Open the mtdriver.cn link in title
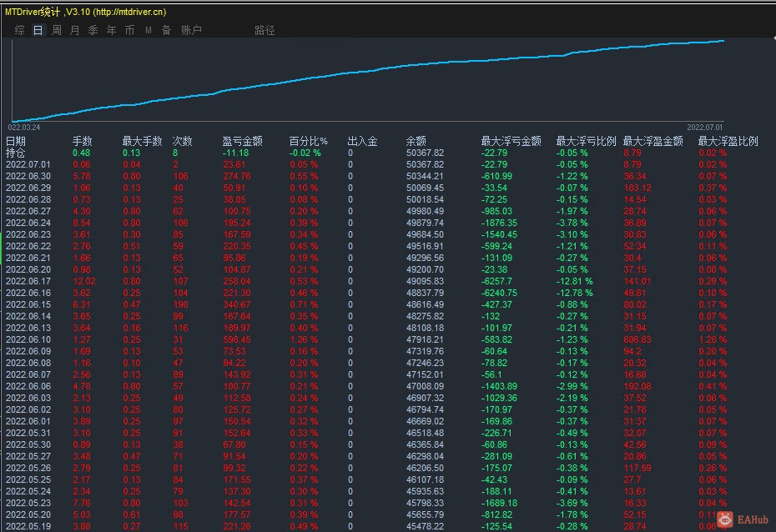 [128, 12]
